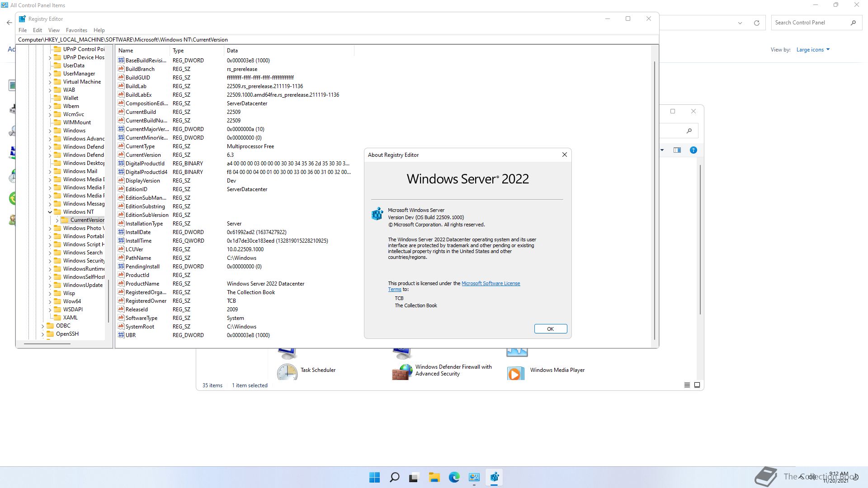The image size is (868, 488).
Task: Close the About Registry Editor dialog
Action: (564, 155)
